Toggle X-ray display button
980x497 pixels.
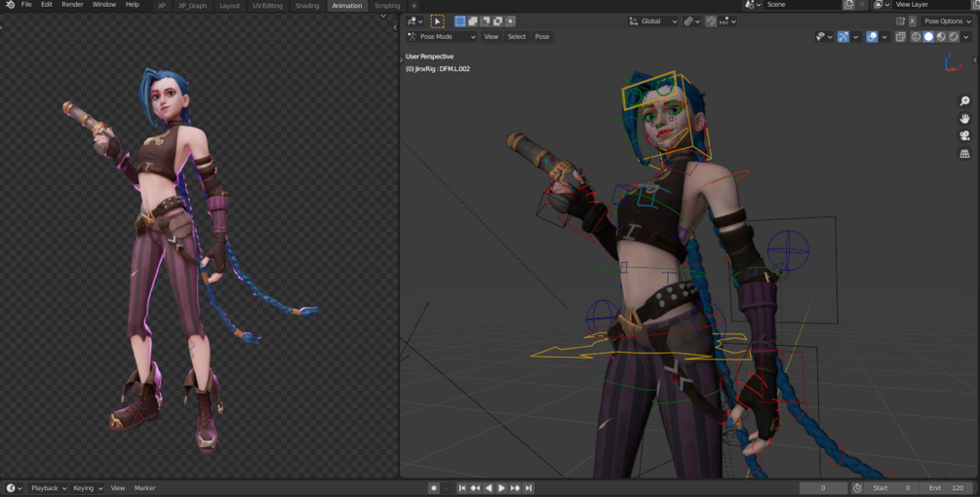click(901, 37)
